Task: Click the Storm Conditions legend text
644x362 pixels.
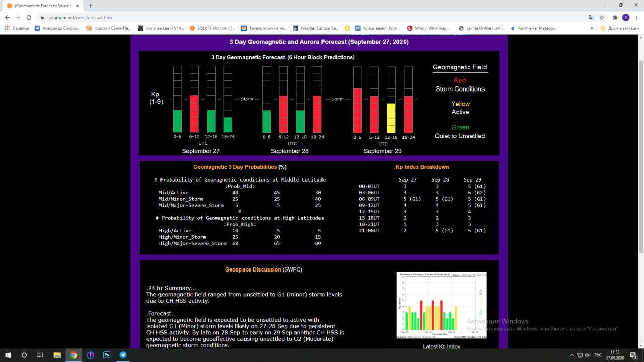Action: click(x=460, y=89)
